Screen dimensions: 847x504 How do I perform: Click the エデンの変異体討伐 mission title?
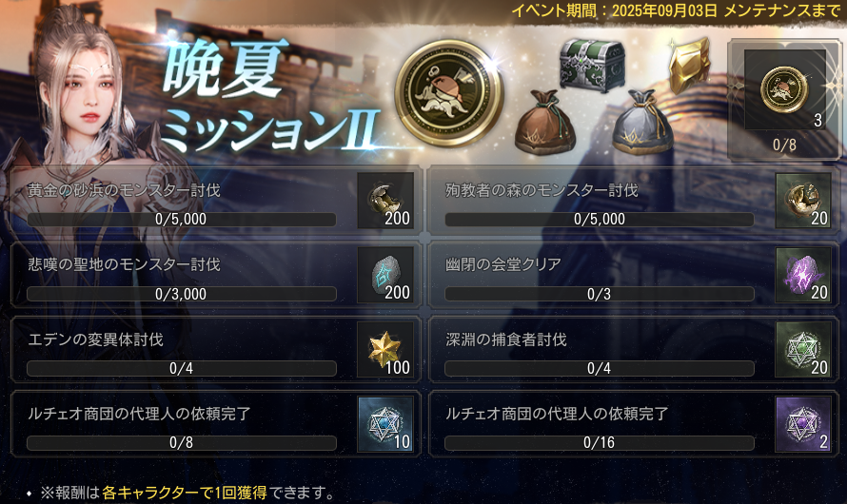point(95,339)
